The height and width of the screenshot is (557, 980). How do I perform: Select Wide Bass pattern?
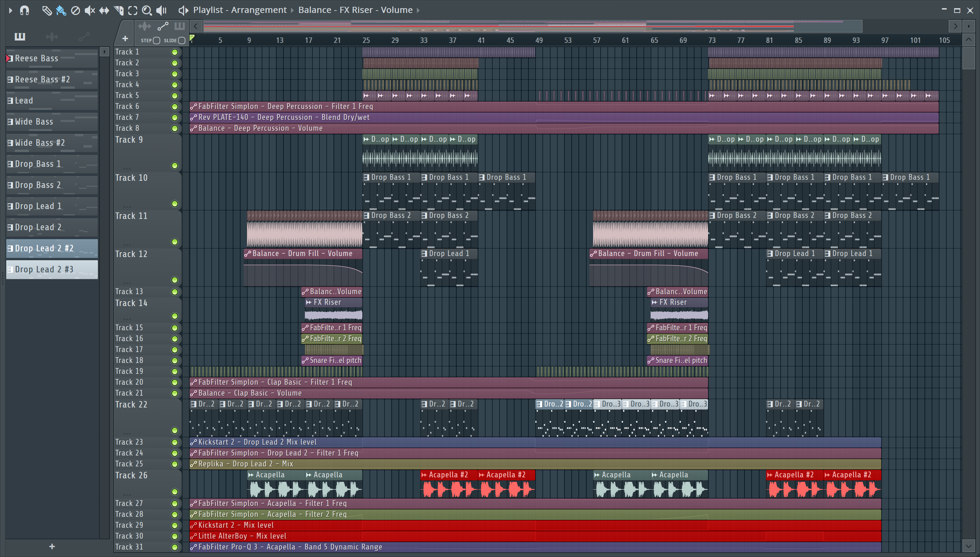52,121
